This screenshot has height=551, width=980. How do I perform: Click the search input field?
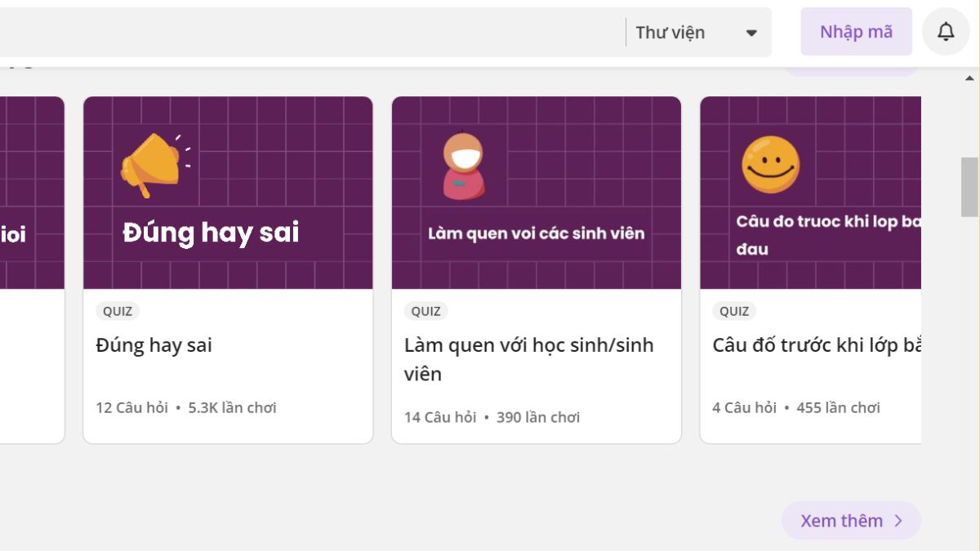point(310,33)
